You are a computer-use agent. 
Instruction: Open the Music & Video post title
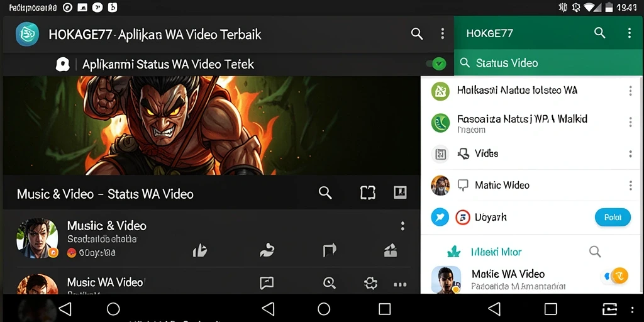[107, 226]
